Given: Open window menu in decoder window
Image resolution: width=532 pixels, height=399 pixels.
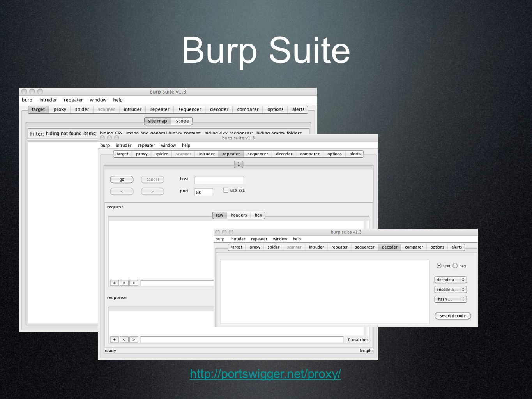Looking at the screenshot, I should pos(280,239).
